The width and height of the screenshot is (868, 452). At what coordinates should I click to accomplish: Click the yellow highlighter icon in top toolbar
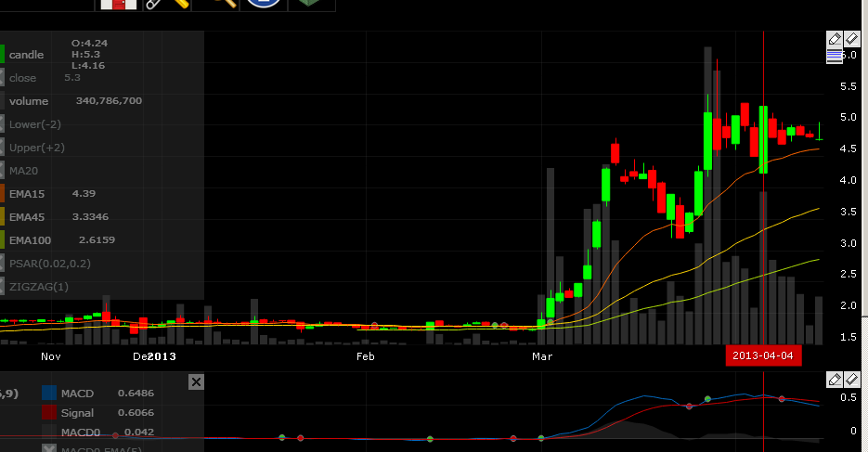pyautogui.click(x=181, y=3)
